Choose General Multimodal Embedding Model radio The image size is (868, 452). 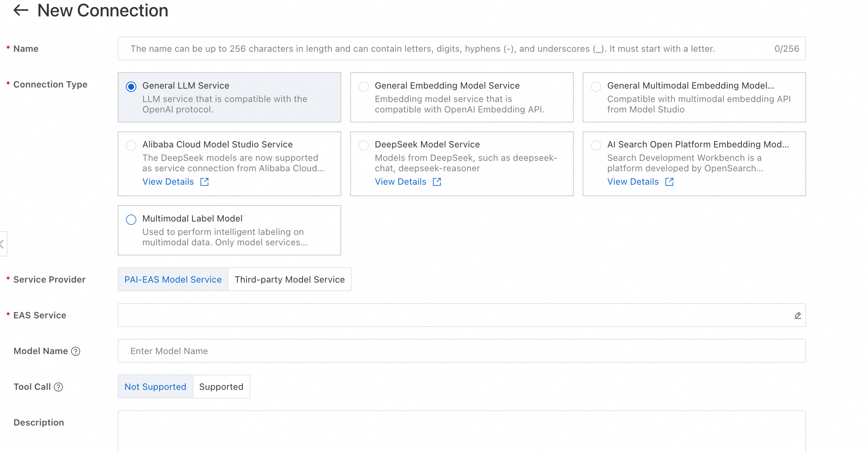[596, 87]
